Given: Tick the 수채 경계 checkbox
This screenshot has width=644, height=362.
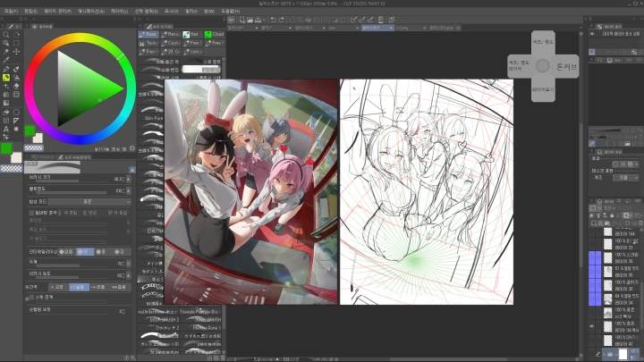Looking at the screenshot, I should [x=31, y=297].
